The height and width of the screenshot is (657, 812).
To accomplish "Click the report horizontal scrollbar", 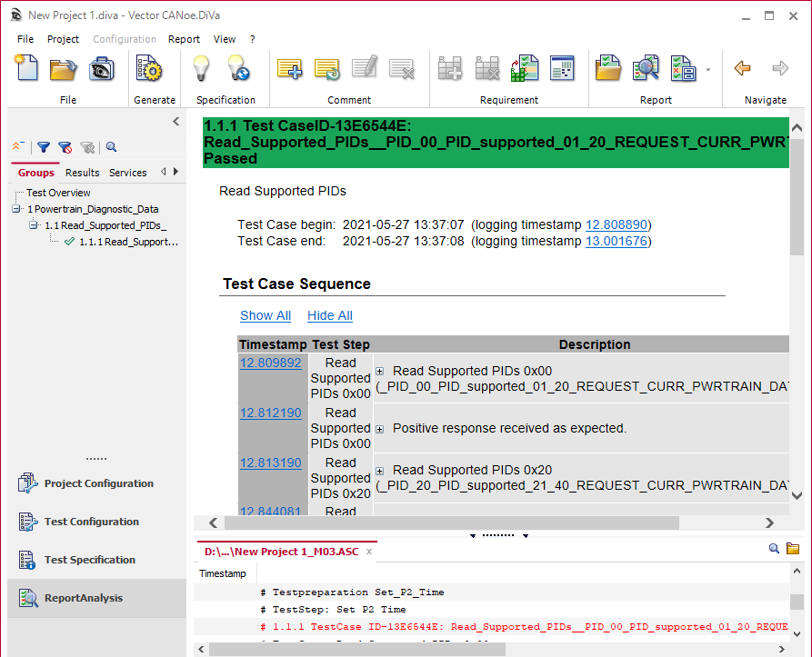I will [451, 523].
